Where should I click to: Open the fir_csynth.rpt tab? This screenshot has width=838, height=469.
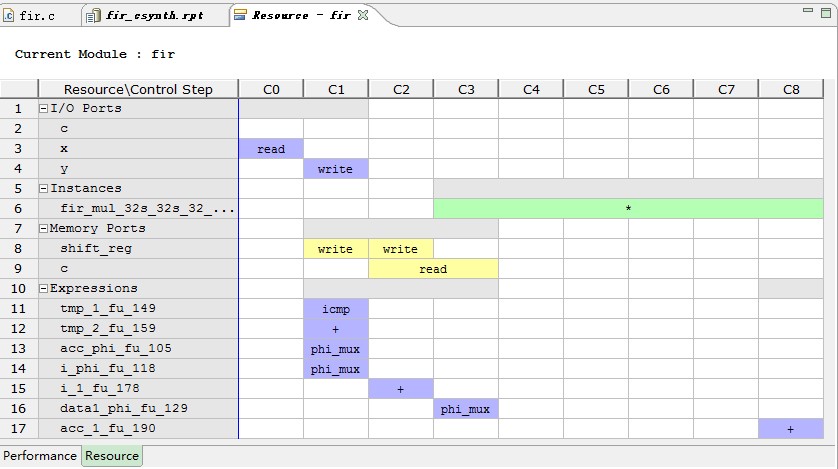(x=150, y=15)
